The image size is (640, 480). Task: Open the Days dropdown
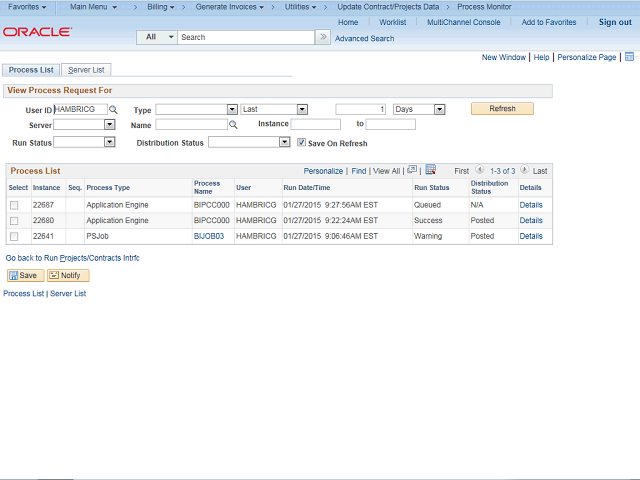439,109
